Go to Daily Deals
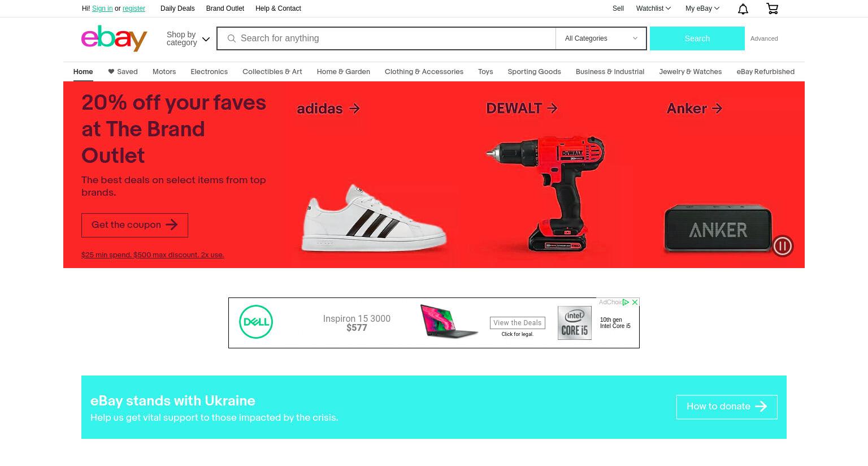This screenshot has height=466, width=868. coord(177,8)
